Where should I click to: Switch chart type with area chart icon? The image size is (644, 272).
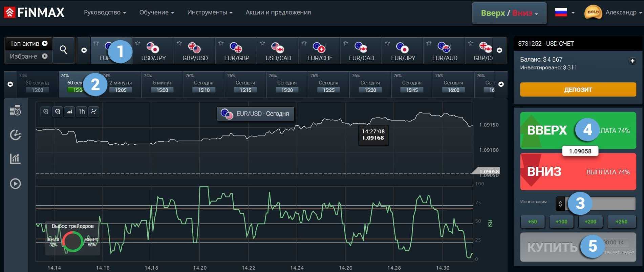point(69,111)
